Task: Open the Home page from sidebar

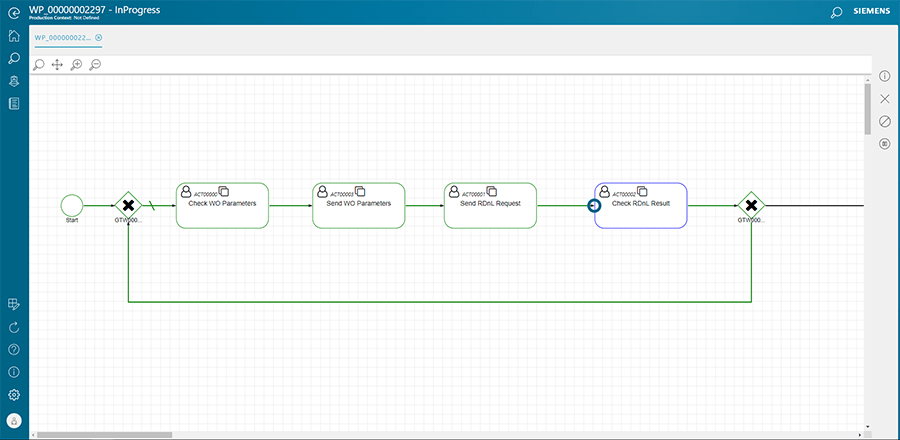Action: (x=14, y=36)
